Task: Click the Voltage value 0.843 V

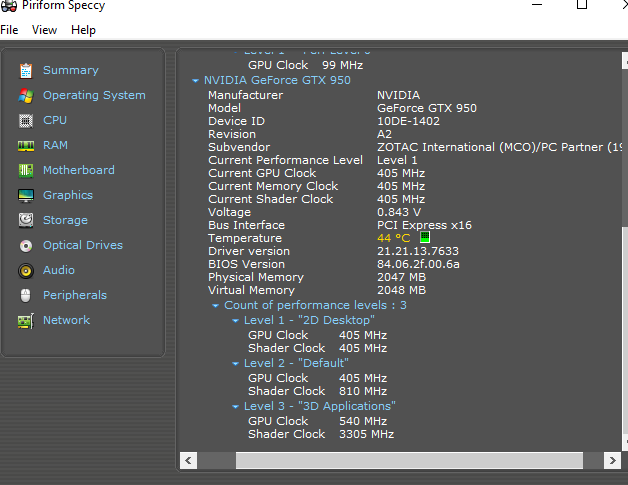Action: (x=399, y=212)
